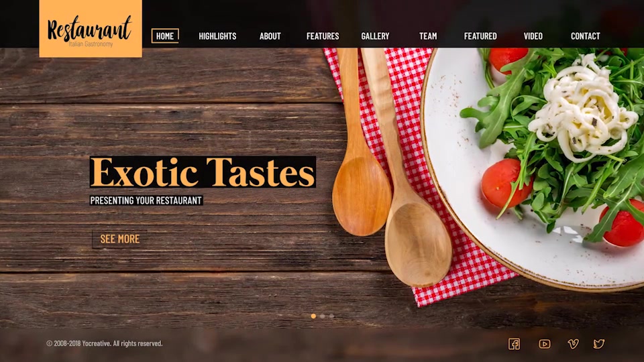Open the YouTube social icon
This screenshot has width=644, height=362.
[x=545, y=344]
